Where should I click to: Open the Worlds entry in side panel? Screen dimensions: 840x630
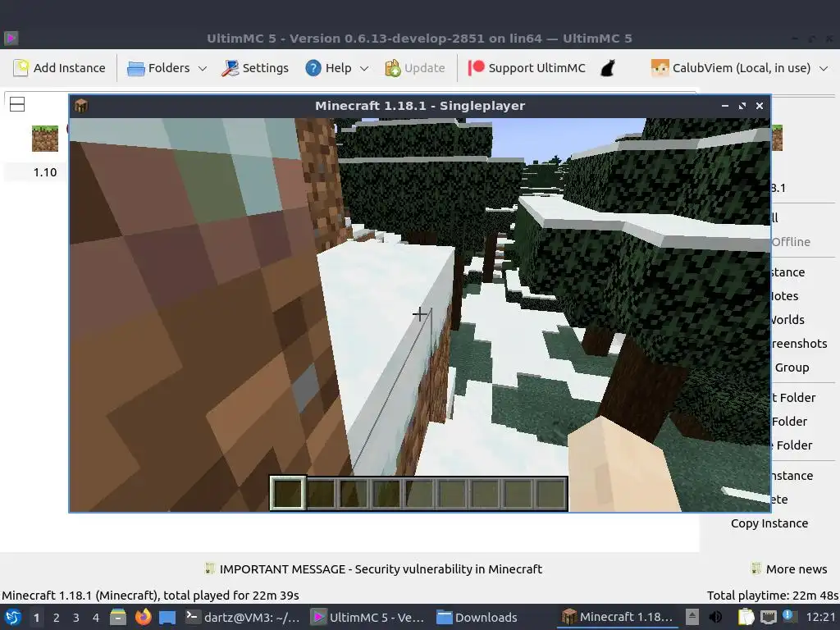787,320
